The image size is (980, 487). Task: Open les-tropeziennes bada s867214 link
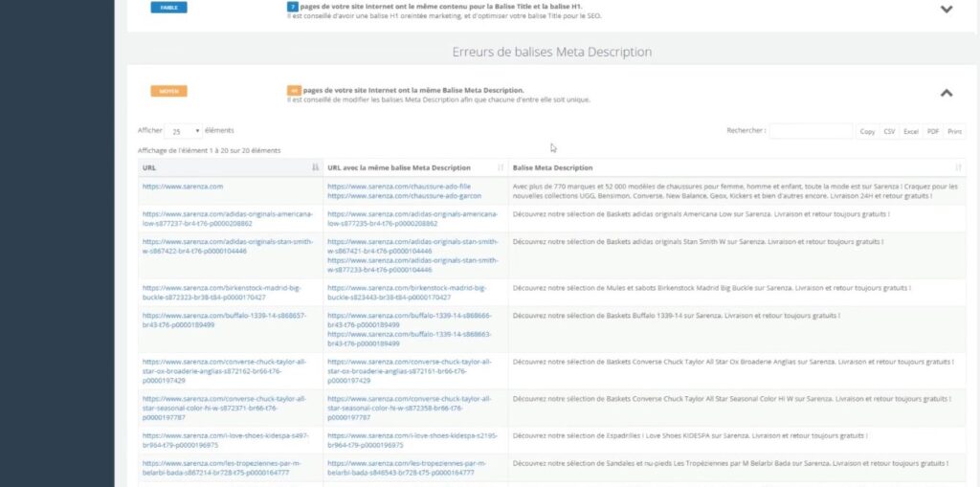222,468
